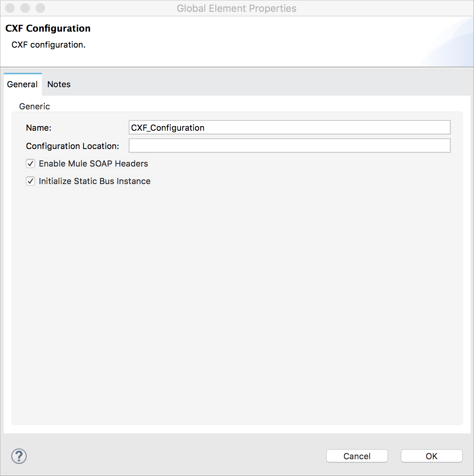474x476 pixels.
Task: Confirm settings with OK
Action: tap(431, 456)
